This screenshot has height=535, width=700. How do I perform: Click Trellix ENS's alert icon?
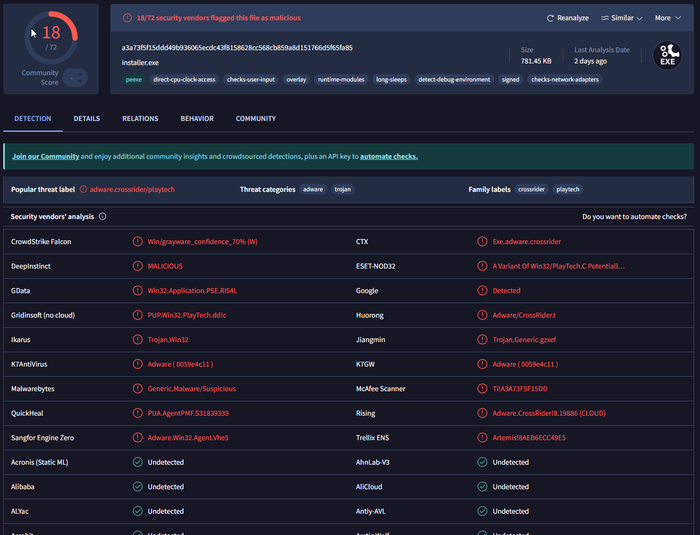pyautogui.click(x=482, y=438)
